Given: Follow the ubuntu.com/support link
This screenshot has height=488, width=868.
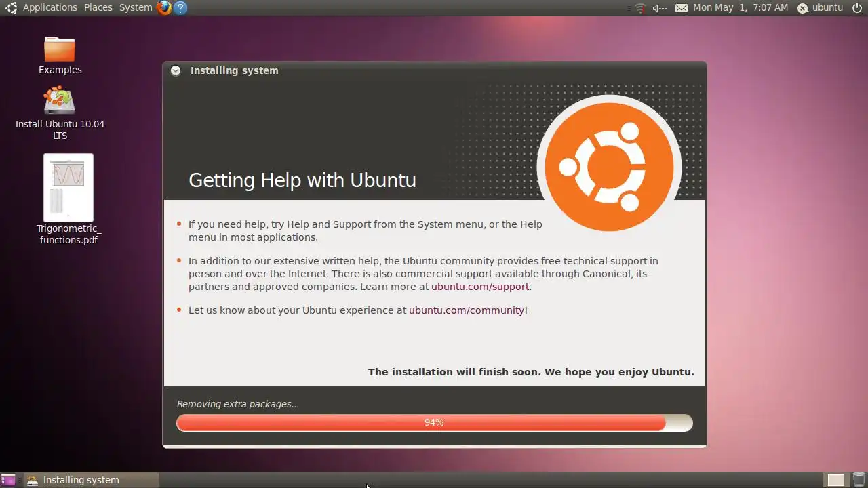Looking at the screenshot, I should pyautogui.click(x=480, y=287).
